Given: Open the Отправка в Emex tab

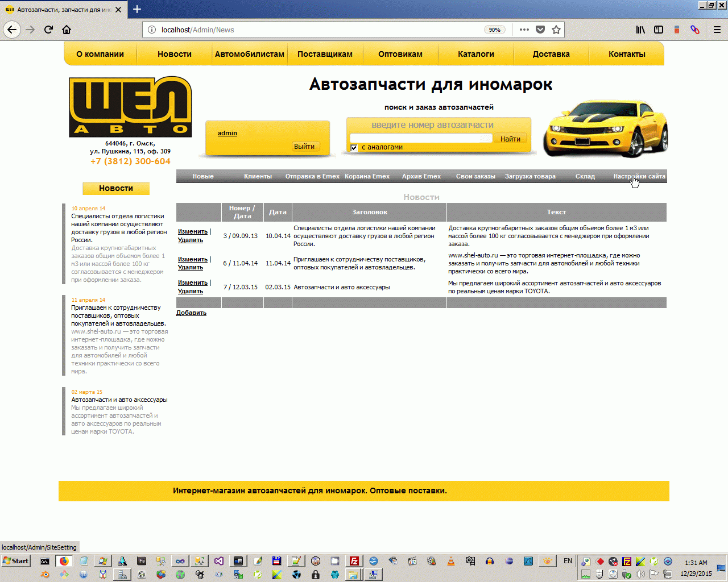Looking at the screenshot, I should coord(312,176).
